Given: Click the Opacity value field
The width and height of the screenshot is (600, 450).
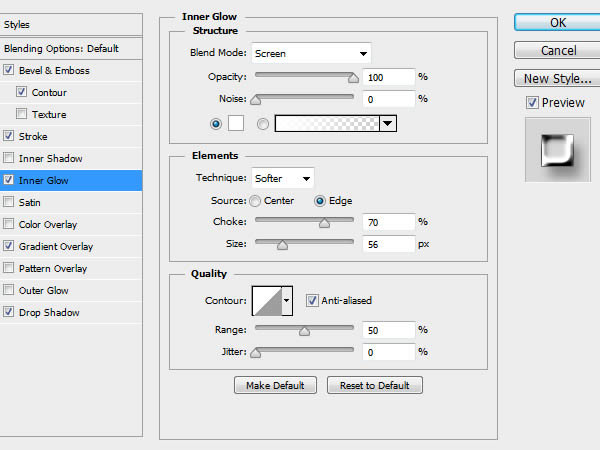Looking at the screenshot, I should pos(389,77).
